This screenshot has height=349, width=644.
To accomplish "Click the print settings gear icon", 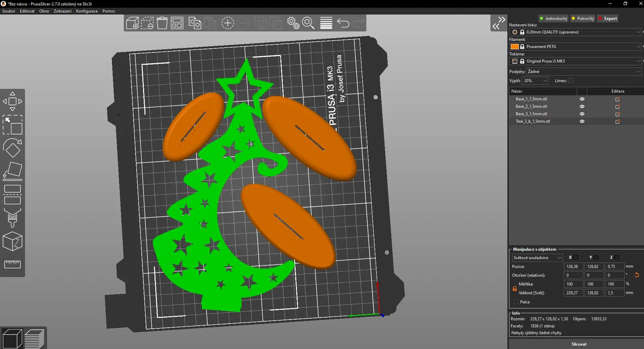I will point(515,32).
